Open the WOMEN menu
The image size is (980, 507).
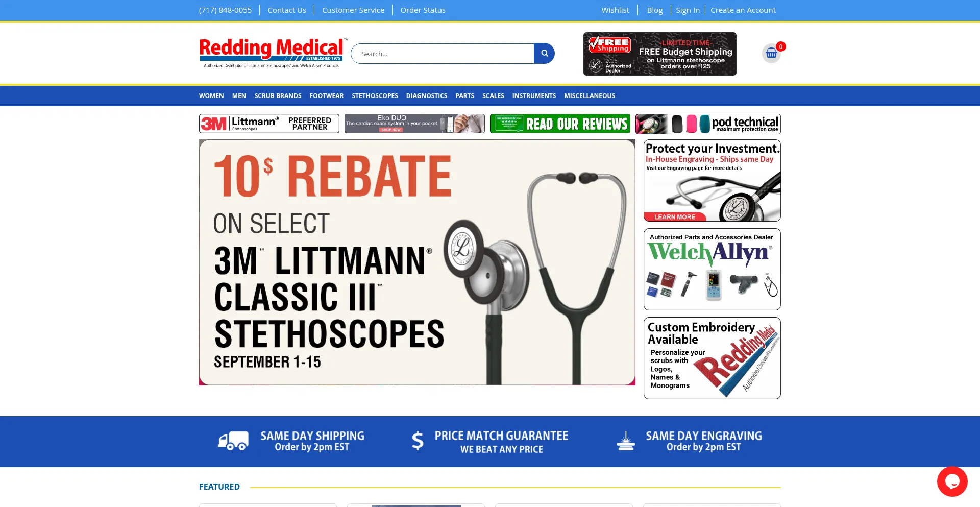(x=211, y=96)
